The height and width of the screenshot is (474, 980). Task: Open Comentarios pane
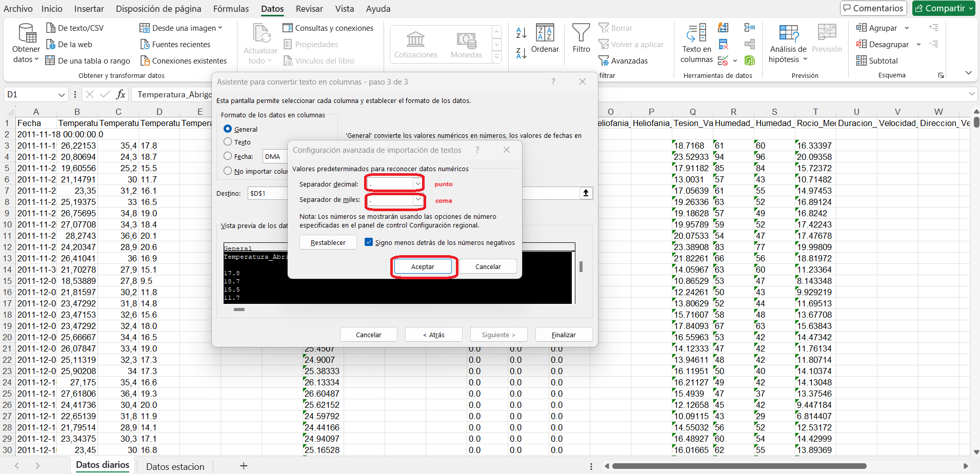[873, 8]
